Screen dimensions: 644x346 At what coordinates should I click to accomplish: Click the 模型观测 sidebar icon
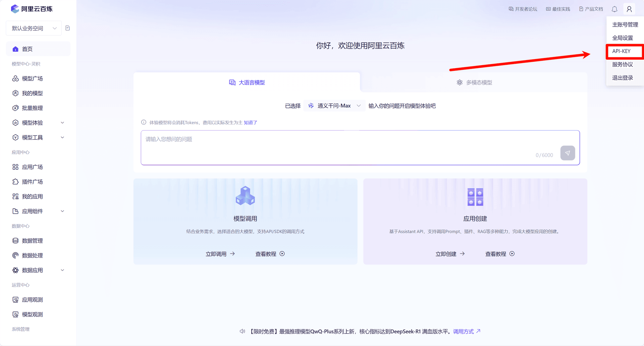point(15,315)
